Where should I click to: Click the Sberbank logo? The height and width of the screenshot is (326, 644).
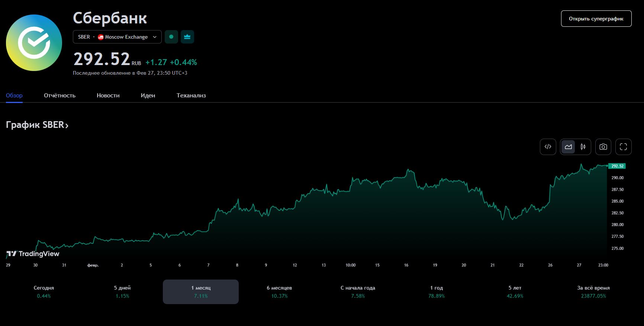pyautogui.click(x=34, y=43)
